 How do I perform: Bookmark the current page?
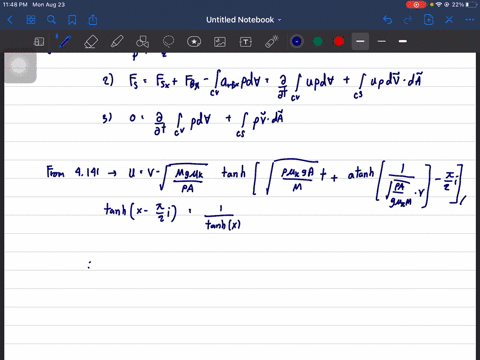72,20
